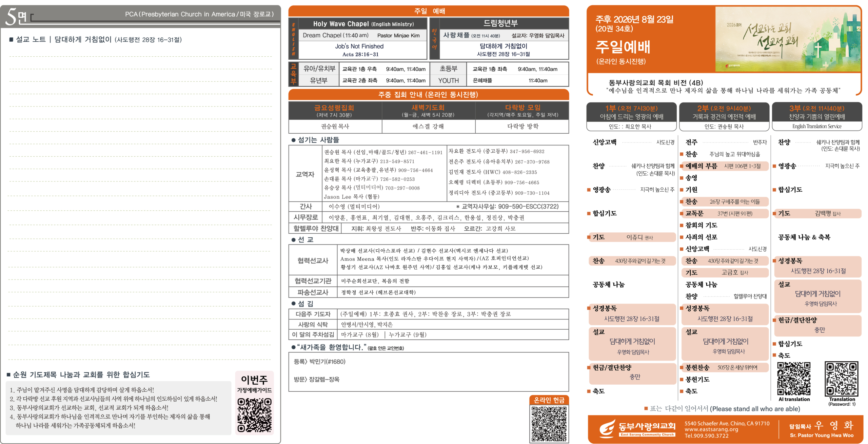Select the YOUTH cell
The image size is (868, 444).
pyautogui.click(x=448, y=80)
